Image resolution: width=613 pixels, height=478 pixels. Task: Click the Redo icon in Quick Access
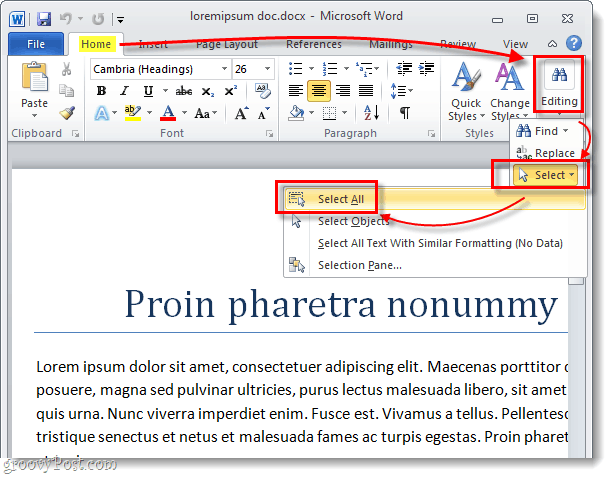98,18
